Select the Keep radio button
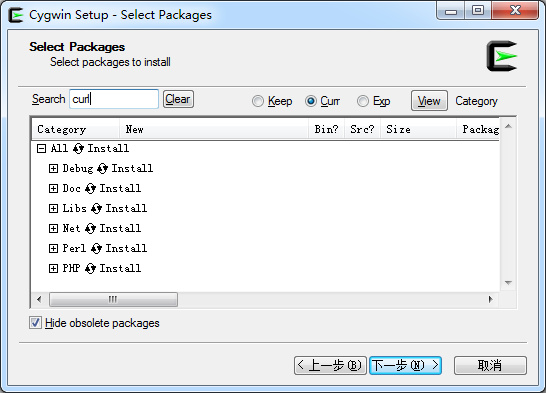Screen dimensions: 546x393 (258, 101)
